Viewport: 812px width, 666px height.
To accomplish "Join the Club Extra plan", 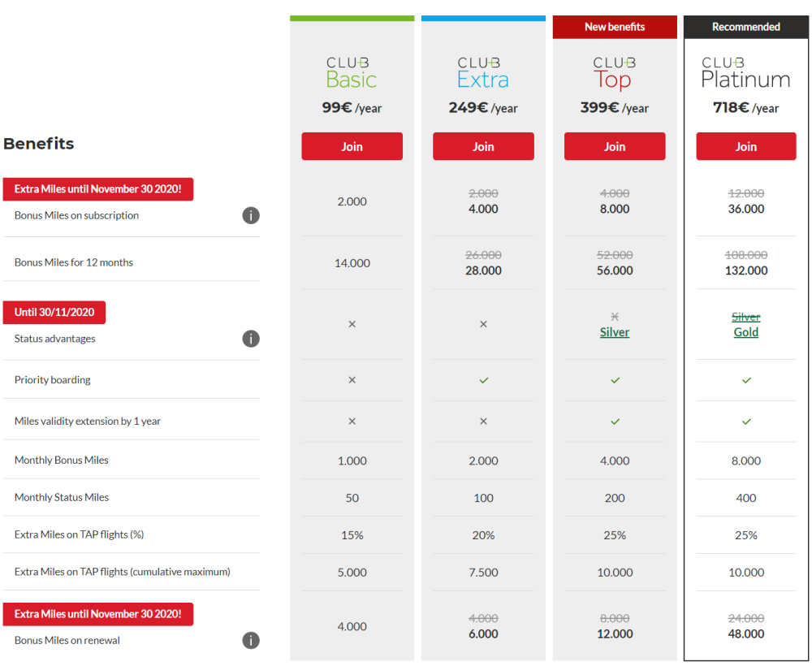I will click(x=483, y=146).
